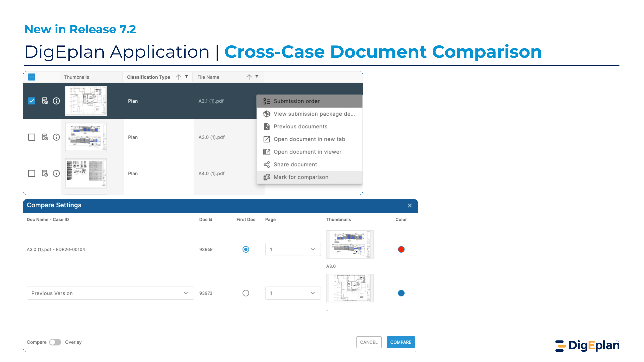Click the document action icon in A2.1 (1).pdf row
The height and width of the screenshot is (362, 644).
pos(45,101)
